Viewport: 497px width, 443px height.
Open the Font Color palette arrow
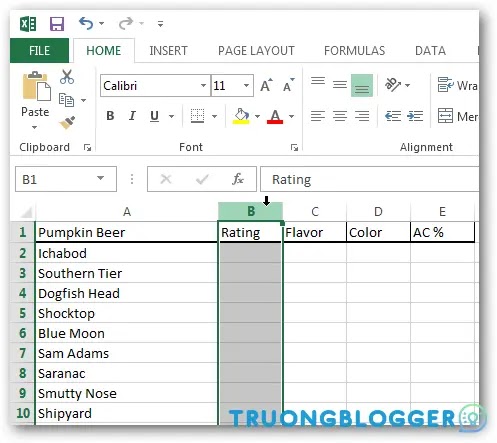291,116
